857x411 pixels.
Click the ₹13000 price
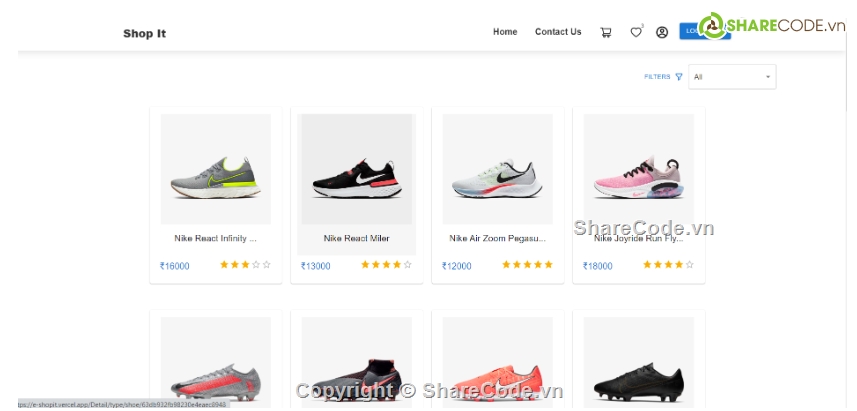[x=315, y=266]
